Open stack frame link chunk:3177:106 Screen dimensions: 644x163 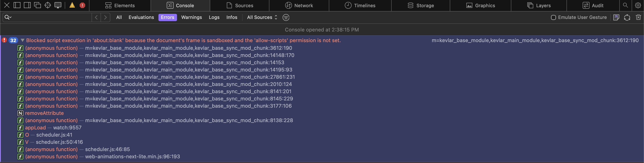point(188,106)
